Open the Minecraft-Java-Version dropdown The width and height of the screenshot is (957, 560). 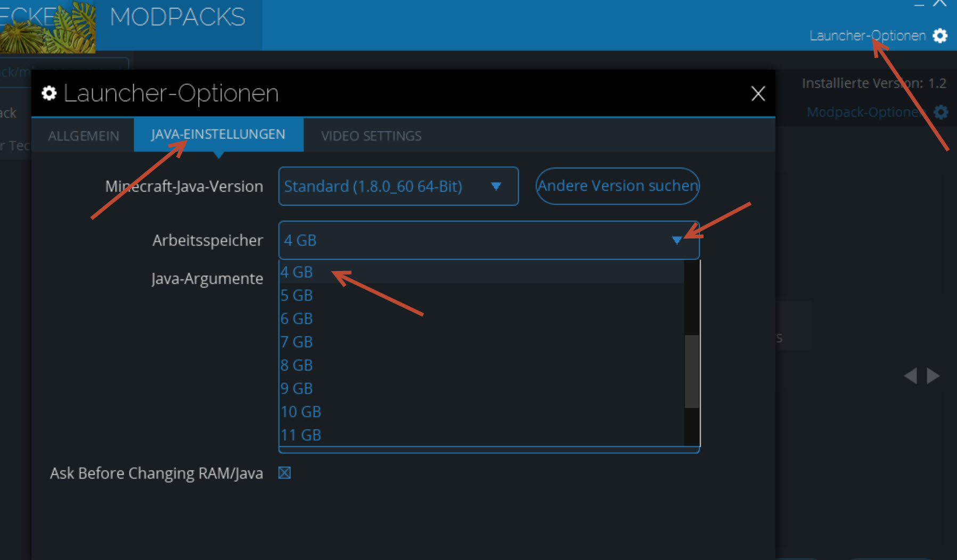click(398, 186)
